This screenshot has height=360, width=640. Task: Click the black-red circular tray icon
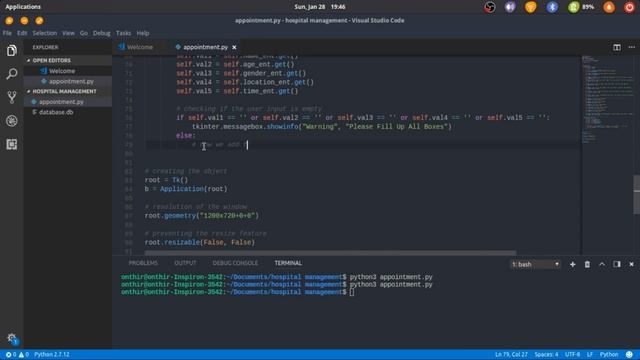pyautogui.click(x=490, y=7)
